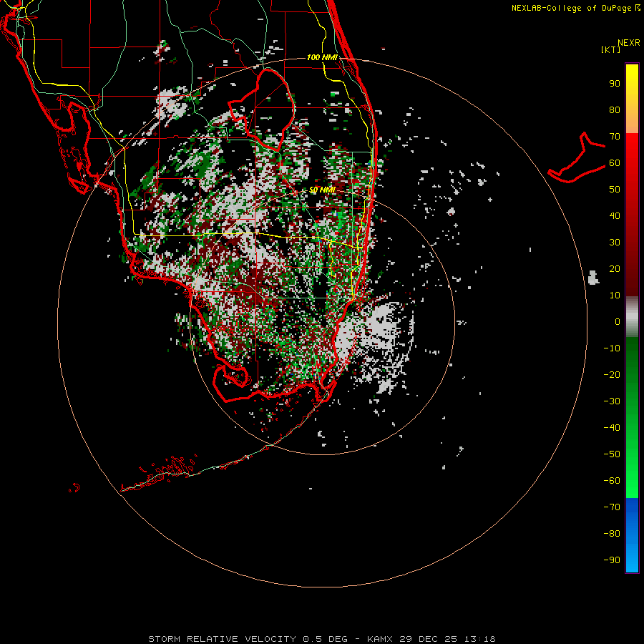
Task: Click the KAMX station identifier in caption
Action: (x=380, y=639)
